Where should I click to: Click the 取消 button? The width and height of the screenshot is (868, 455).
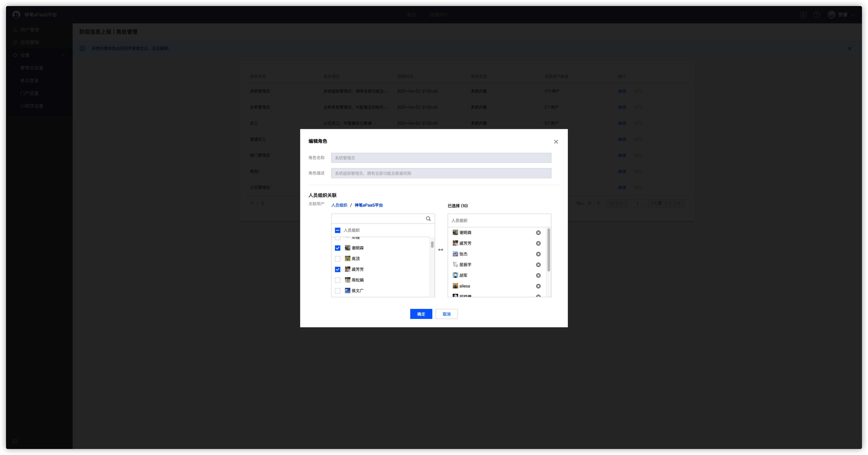(447, 314)
